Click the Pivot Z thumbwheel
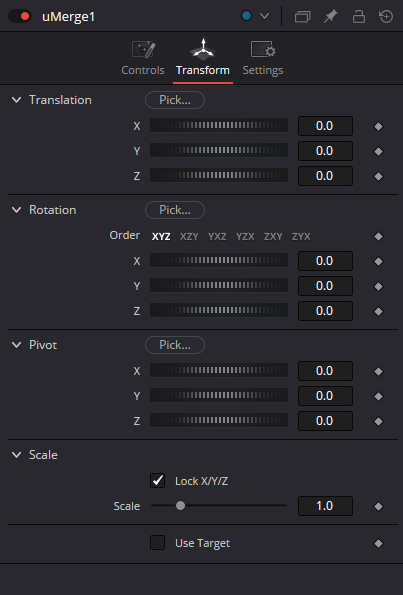Screen dimensions: 403x595 [x=219, y=420]
